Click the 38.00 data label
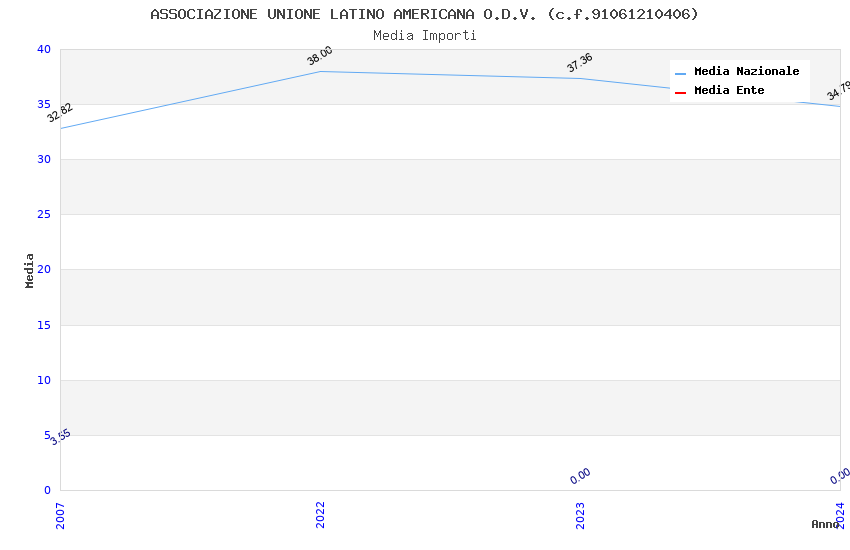Screen dimensions: 850x550 [319, 55]
